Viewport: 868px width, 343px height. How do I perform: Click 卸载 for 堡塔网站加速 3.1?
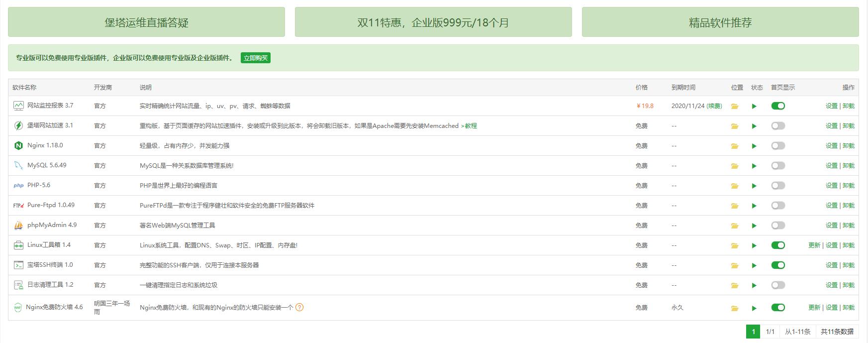(849, 125)
